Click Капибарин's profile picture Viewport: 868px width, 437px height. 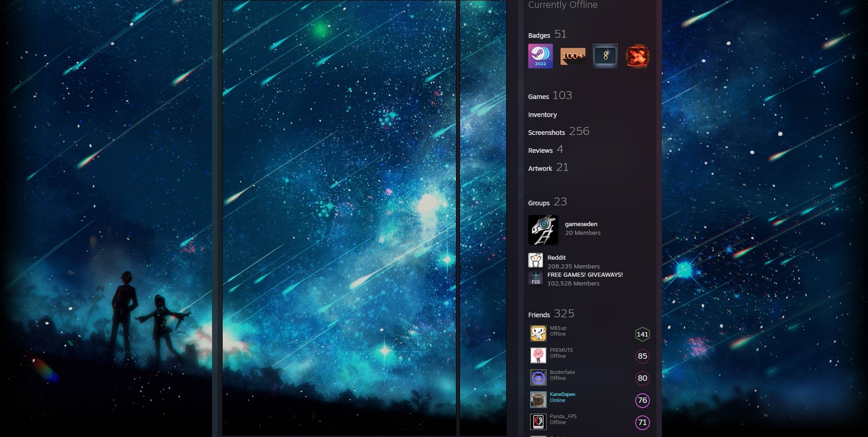(x=538, y=399)
